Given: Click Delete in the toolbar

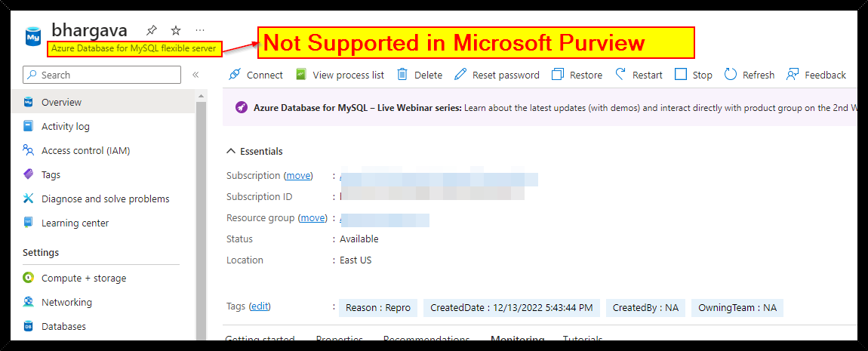Looking at the screenshot, I should pyautogui.click(x=420, y=75).
